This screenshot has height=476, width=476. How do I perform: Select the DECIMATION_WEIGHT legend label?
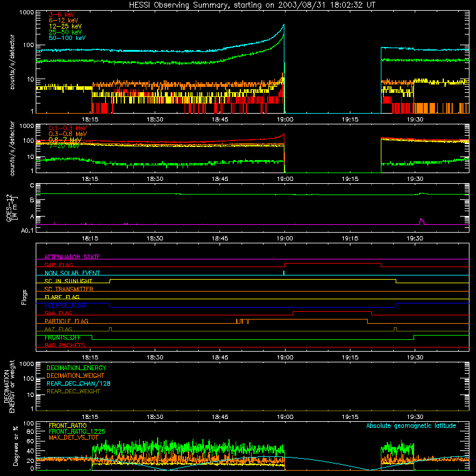76,375
